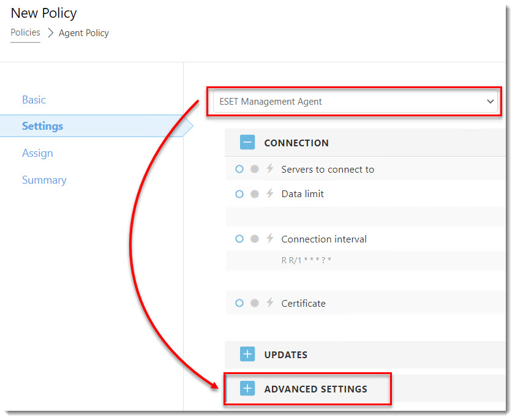
Task: Click the R R/1 * * * ? * interval value
Action: (x=306, y=260)
